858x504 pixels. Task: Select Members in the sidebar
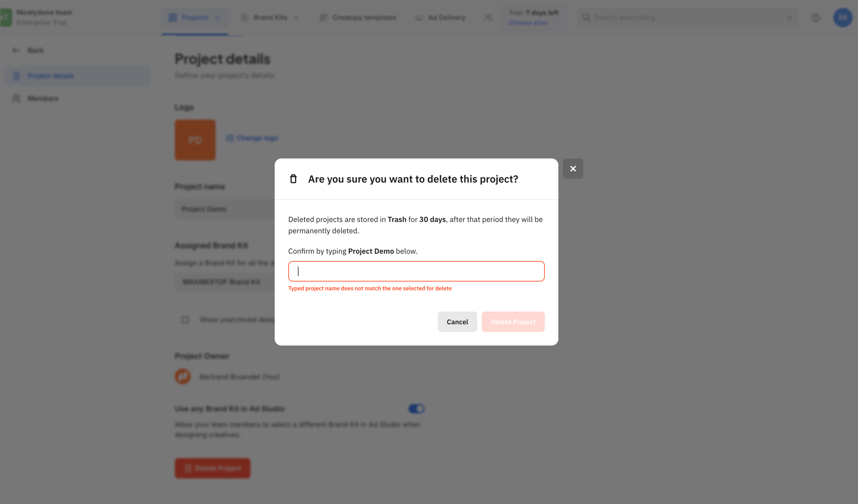tap(43, 99)
